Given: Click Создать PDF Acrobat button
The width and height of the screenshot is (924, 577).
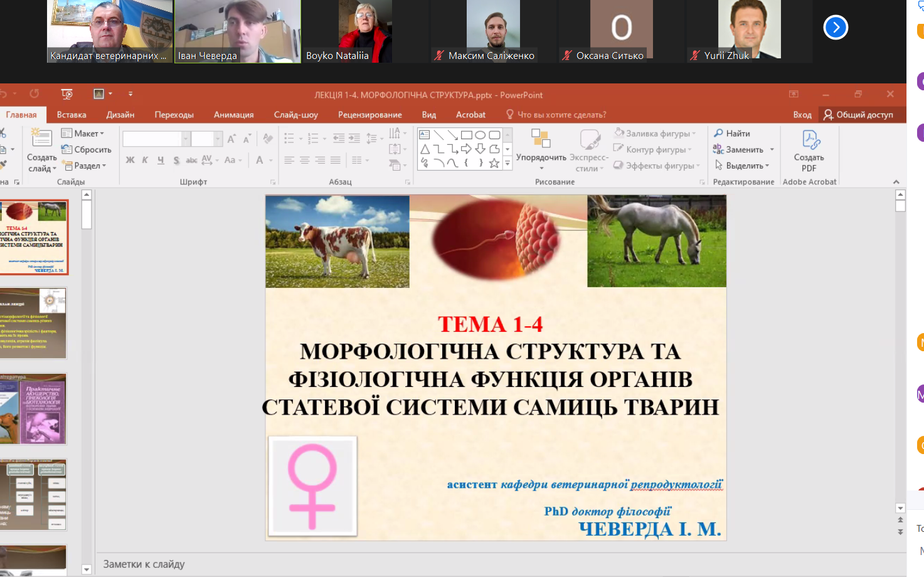Looking at the screenshot, I should coord(809,151).
